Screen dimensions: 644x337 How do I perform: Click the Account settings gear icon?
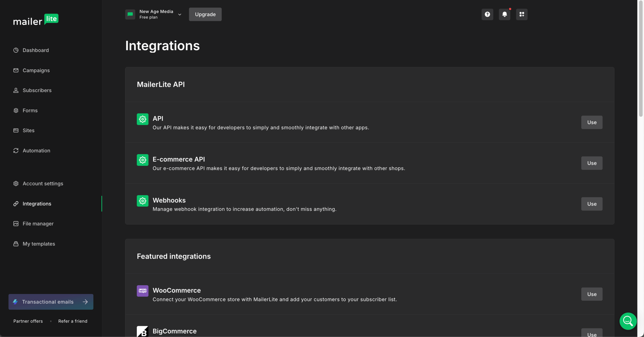click(x=16, y=183)
